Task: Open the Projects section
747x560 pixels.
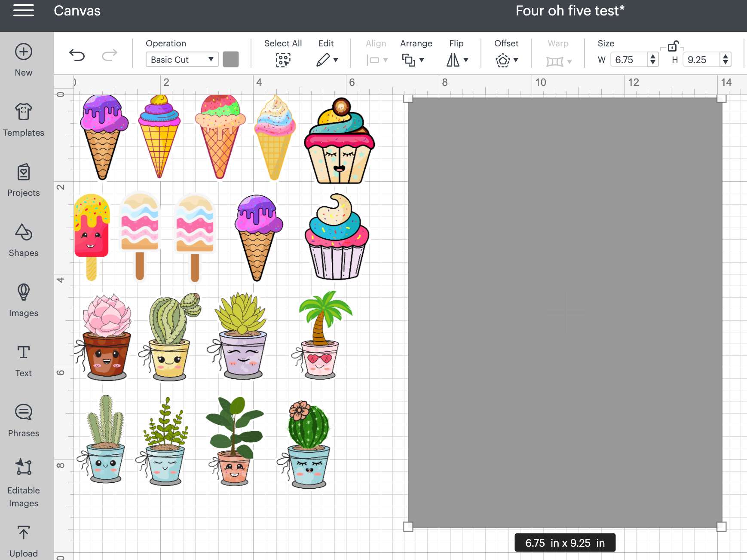Action: click(24, 180)
